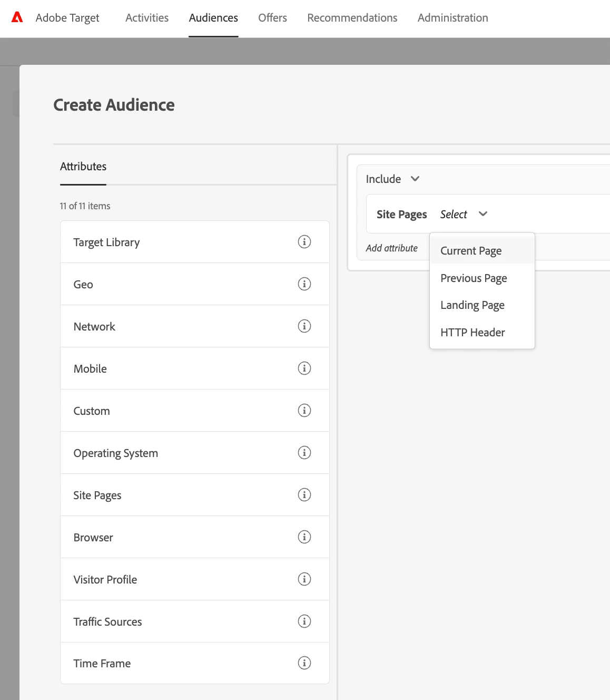Select Time Frame attribute row

coord(195,663)
